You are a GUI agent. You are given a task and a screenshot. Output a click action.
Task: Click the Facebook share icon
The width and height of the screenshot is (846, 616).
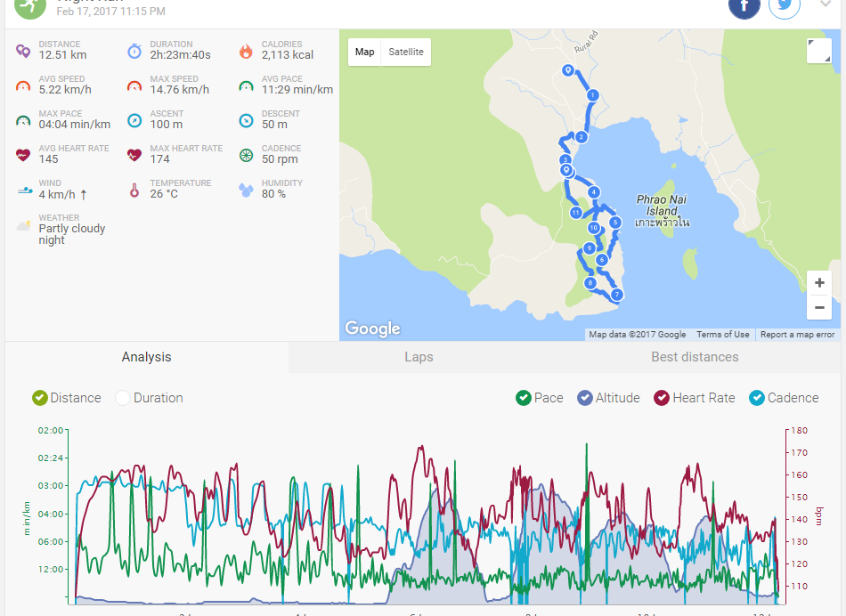744,5
